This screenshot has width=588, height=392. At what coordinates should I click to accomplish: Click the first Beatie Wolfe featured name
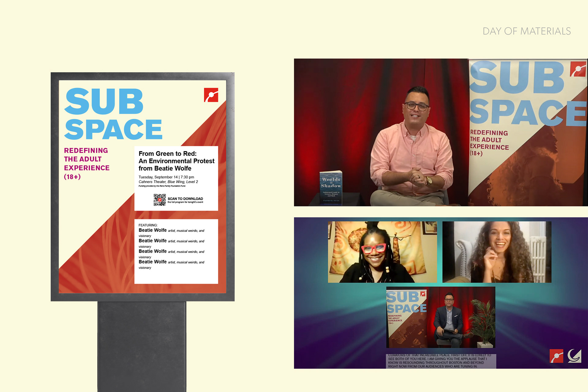tap(153, 230)
